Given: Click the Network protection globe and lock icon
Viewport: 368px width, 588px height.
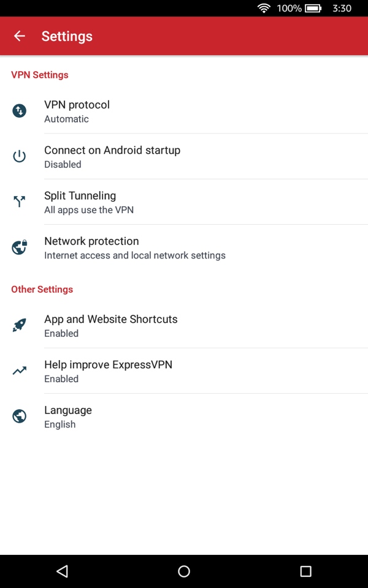Looking at the screenshot, I should 19,247.
